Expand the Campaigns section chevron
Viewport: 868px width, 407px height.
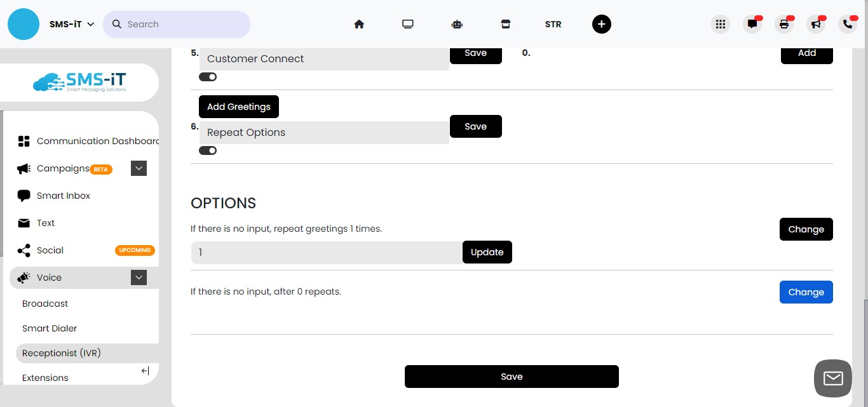pyautogui.click(x=139, y=168)
